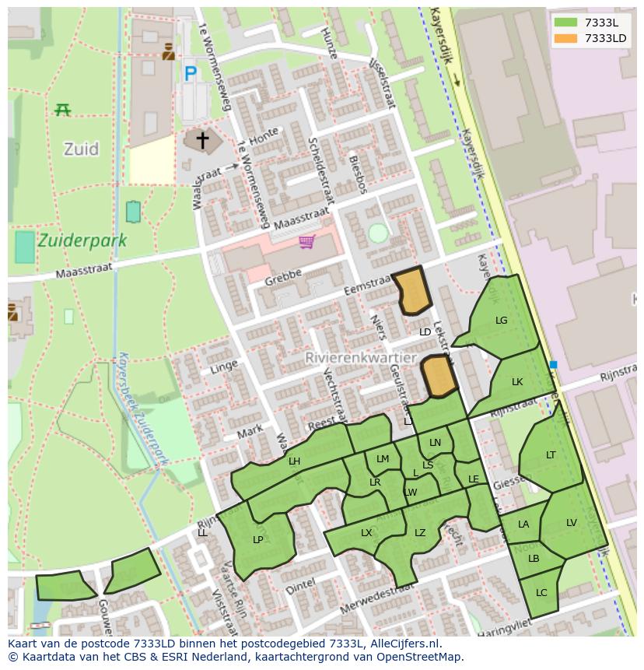Image resolution: width=644 pixels, height=670 pixels.
Task: Pick the LP postcode region
Action: [x=257, y=539]
